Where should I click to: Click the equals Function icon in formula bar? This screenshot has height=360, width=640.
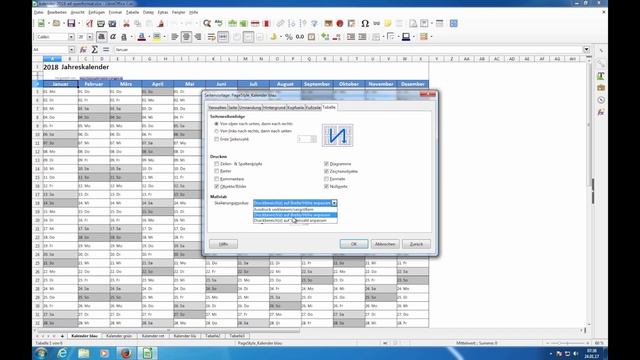click(106, 49)
